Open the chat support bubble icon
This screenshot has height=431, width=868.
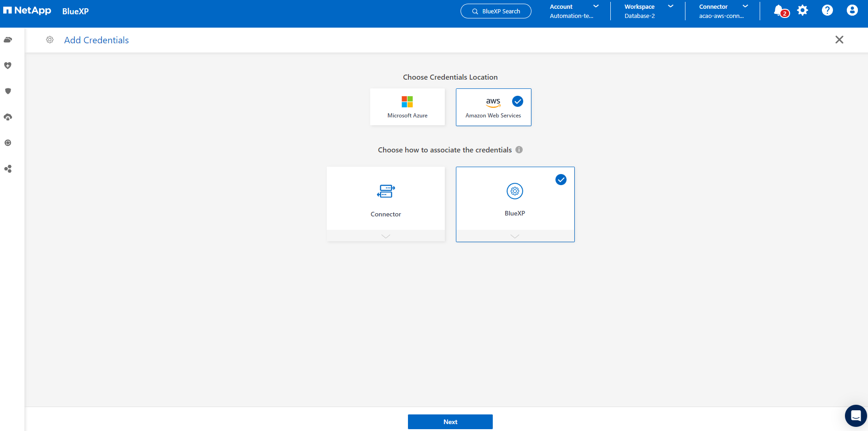856,416
